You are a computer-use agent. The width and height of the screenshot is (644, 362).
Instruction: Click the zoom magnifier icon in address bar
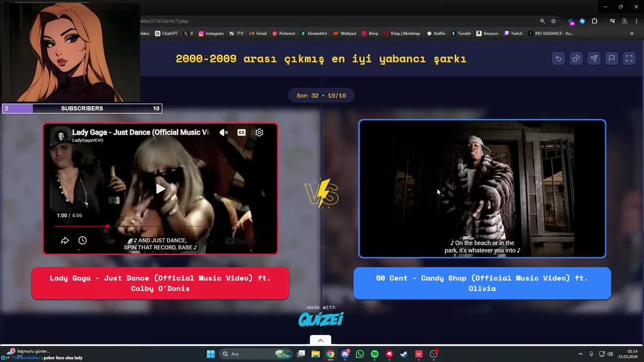pos(542,21)
